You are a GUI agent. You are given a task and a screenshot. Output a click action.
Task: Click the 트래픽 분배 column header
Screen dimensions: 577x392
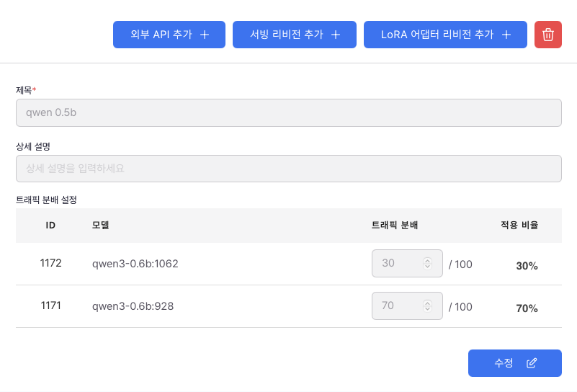point(395,225)
